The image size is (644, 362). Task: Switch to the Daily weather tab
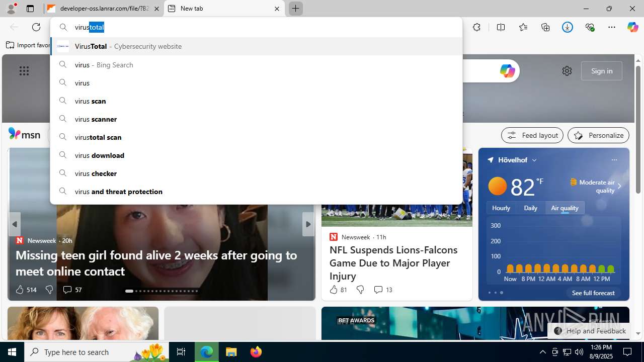click(530, 208)
